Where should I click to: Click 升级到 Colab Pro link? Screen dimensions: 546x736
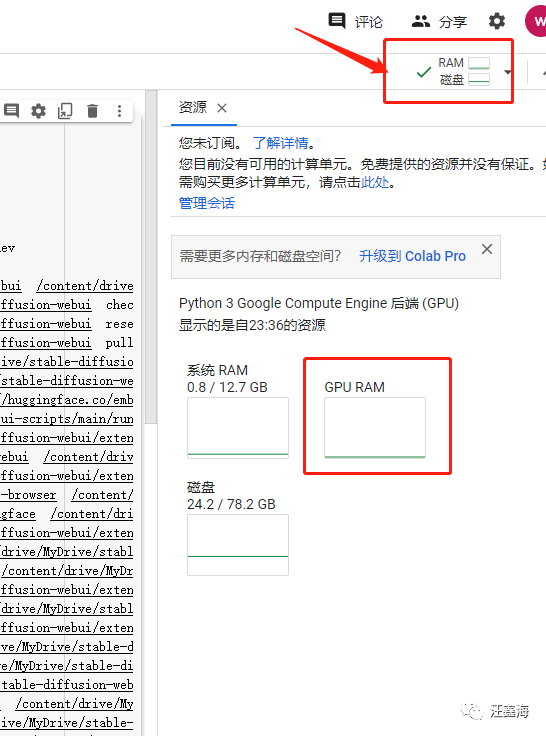(412, 256)
